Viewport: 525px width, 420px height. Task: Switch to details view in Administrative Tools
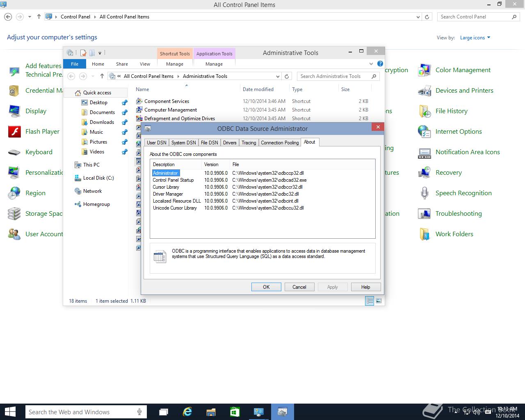pyautogui.click(x=370, y=301)
